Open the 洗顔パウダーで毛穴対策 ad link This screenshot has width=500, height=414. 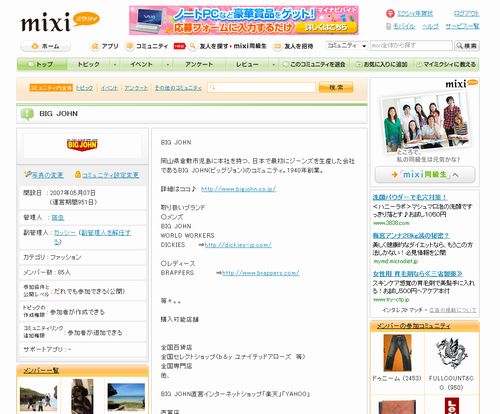pyautogui.click(x=409, y=197)
